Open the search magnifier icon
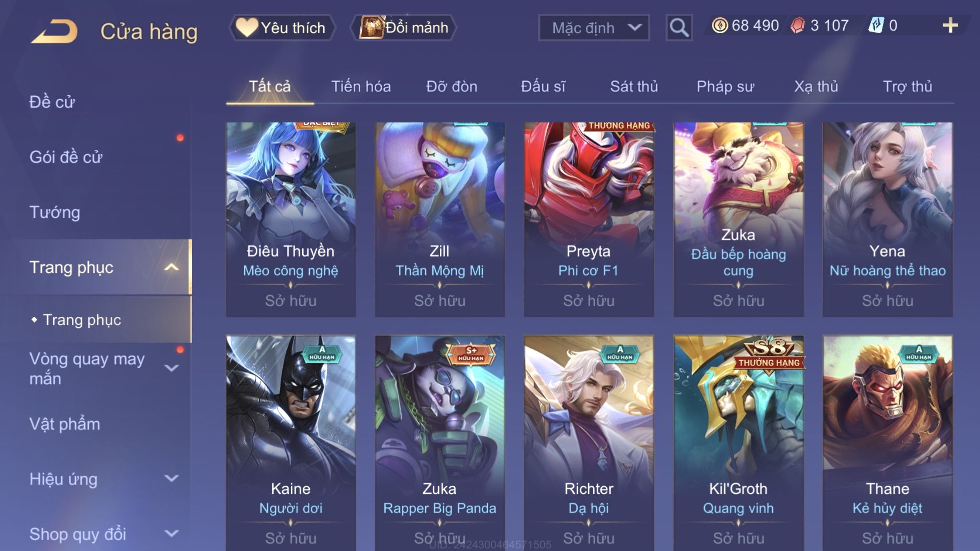Viewport: 980px width, 551px height. [x=679, y=28]
